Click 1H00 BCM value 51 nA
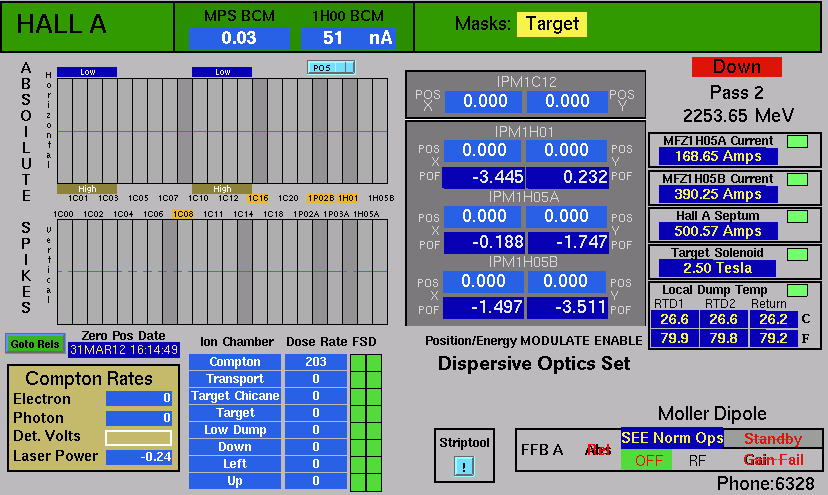828x495 pixels. 349,39
